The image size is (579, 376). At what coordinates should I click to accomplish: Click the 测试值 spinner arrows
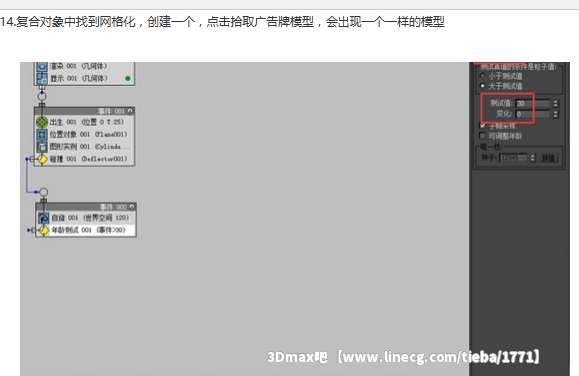555,103
